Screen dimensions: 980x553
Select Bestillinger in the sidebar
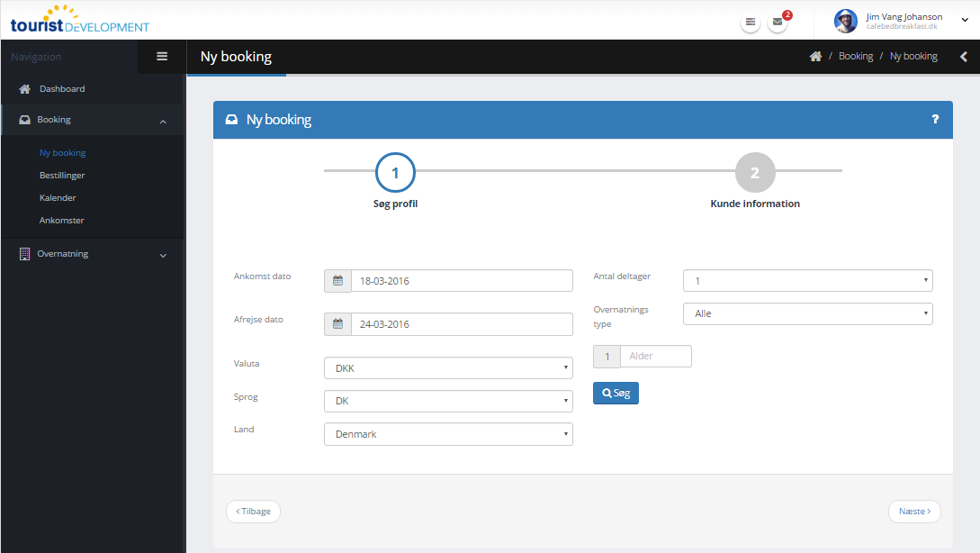click(62, 176)
